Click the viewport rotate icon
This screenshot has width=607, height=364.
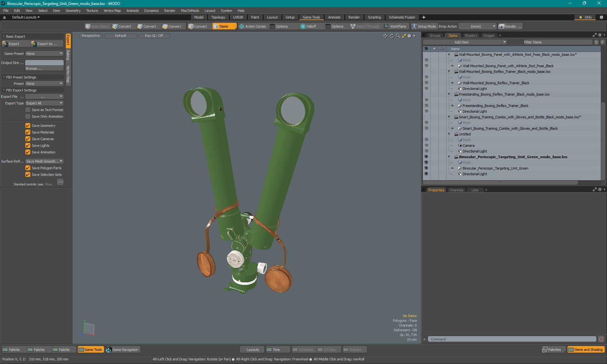point(392,36)
